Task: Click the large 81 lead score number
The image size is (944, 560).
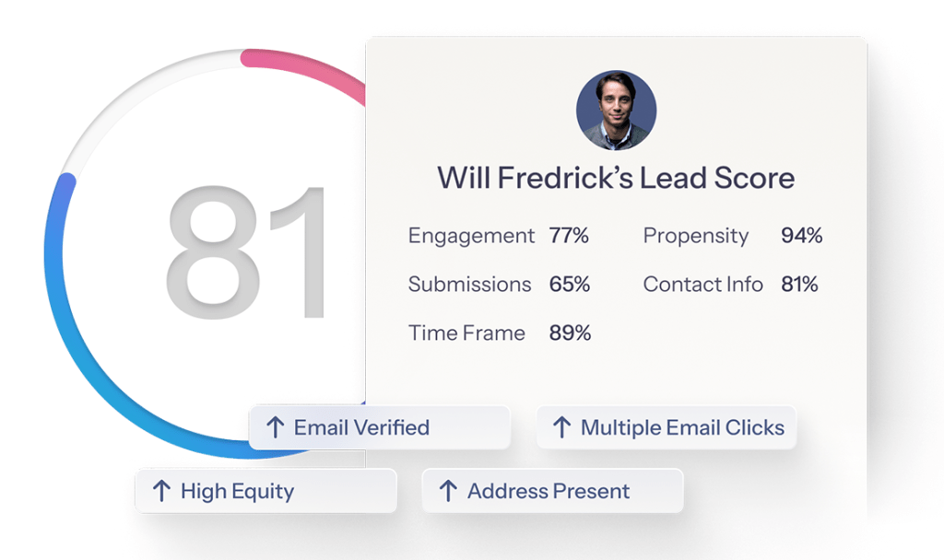Action: [246, 251]
